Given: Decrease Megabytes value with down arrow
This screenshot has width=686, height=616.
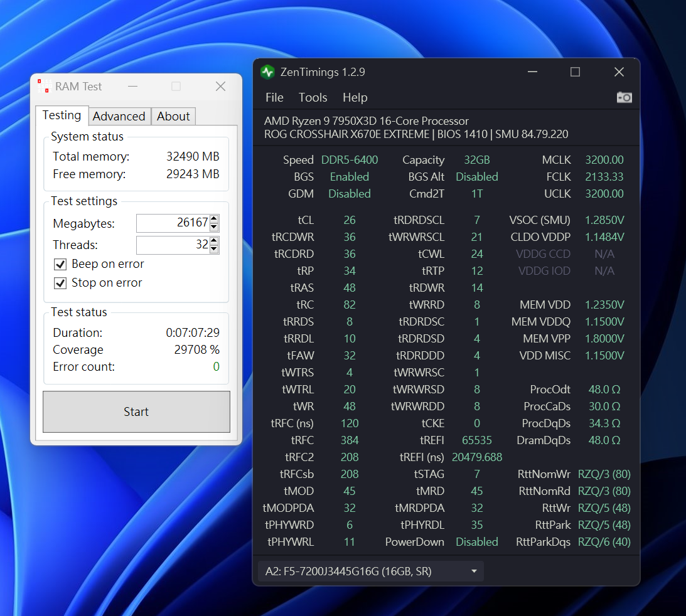Looking at the screenshot, I should click(214, 227).
